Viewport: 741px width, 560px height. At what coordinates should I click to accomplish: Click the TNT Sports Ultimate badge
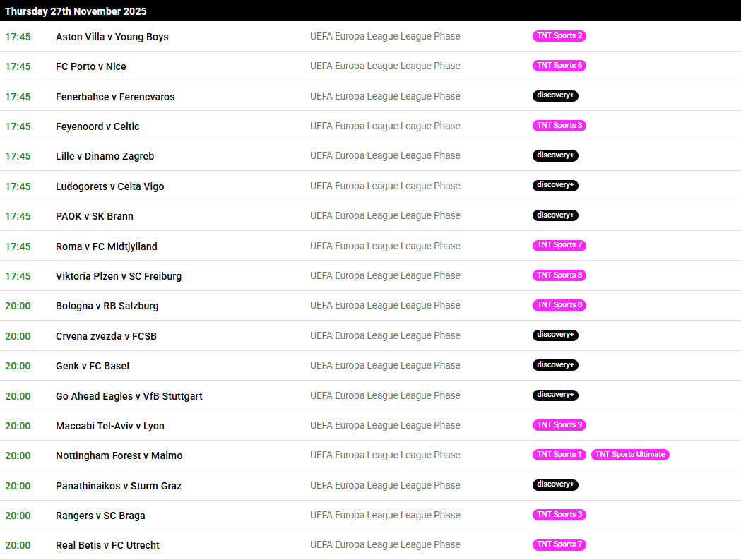630,455
